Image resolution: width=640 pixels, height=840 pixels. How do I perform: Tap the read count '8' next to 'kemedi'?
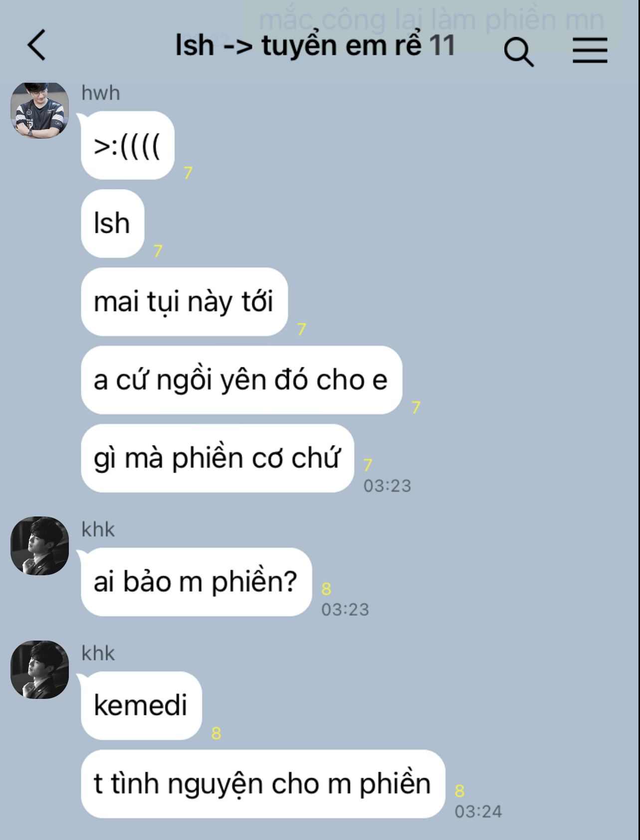coord(216,733)
